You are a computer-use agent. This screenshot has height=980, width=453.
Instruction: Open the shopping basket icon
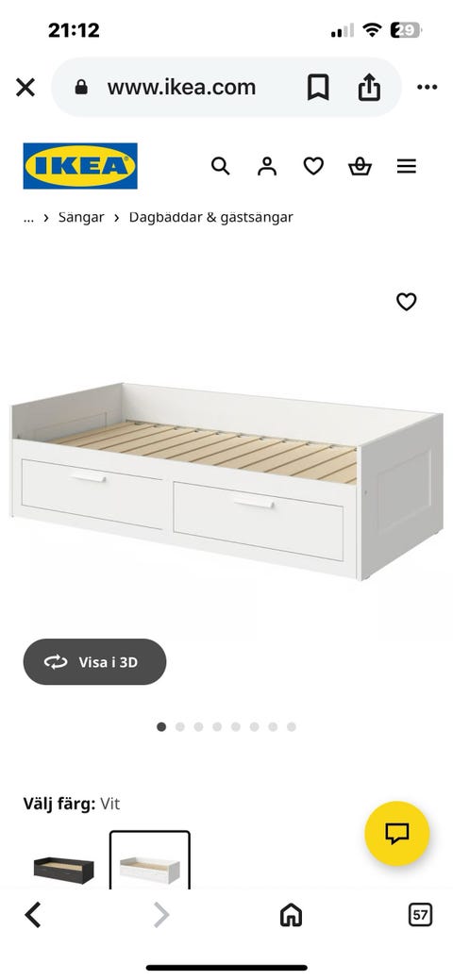(360, 166)
